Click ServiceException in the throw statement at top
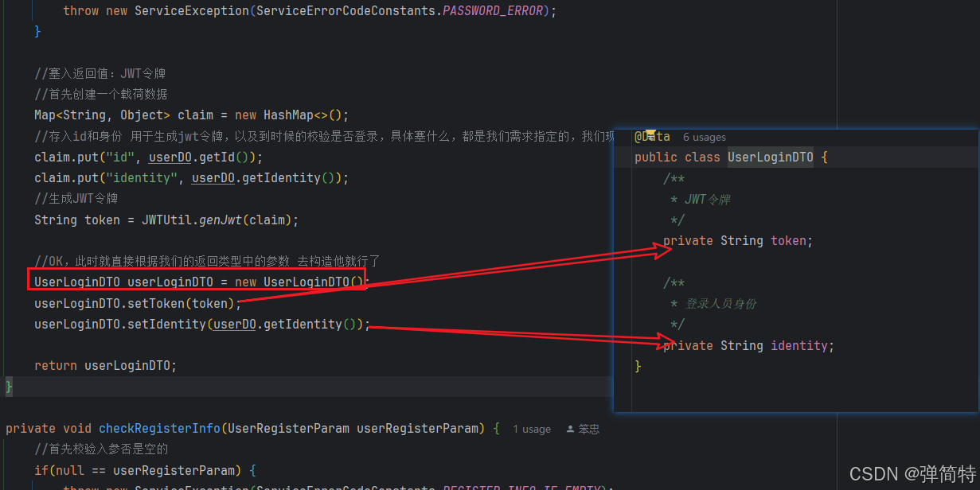The image size is (980, 490). [192, 11]
